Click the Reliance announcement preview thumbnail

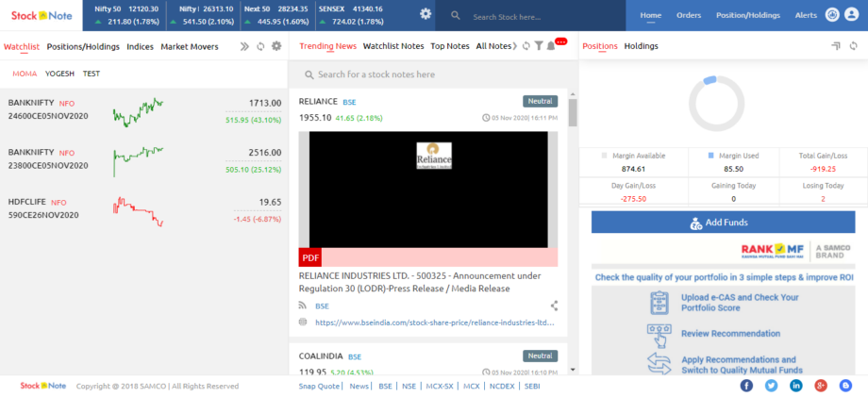tap(428, 190)
